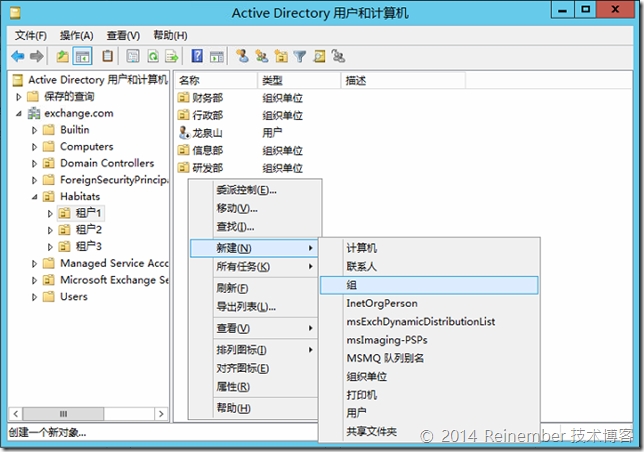644x452 pixels.
Task: Choose 查找(I)... from context menu
Action: point(255,227)
